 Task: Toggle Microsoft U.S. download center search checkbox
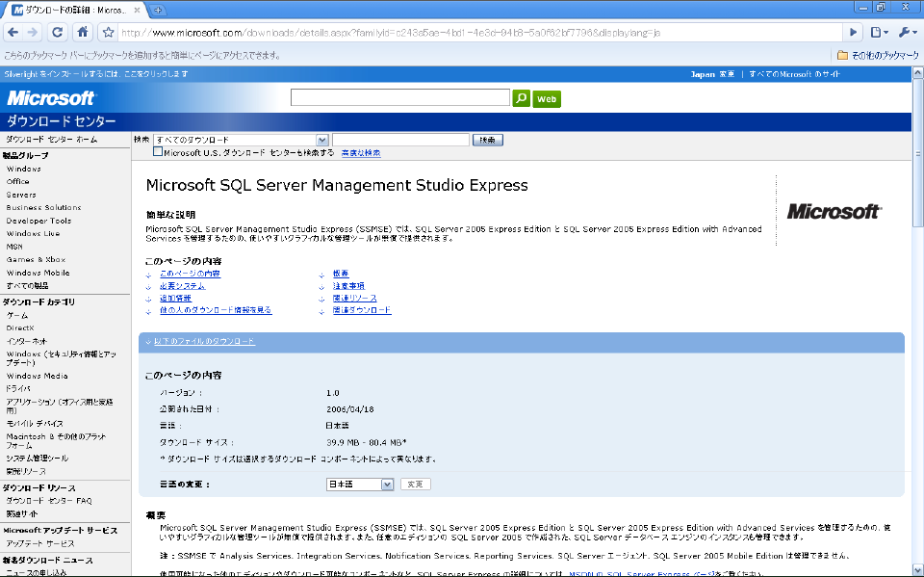[x=158, y=151]
